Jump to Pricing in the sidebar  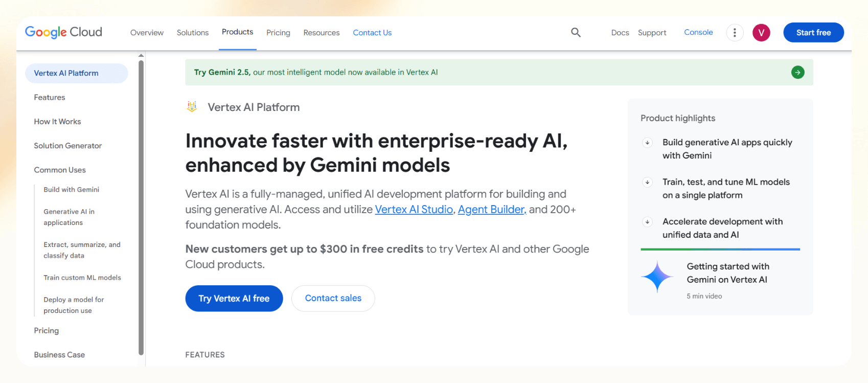(x=47, y=331)
